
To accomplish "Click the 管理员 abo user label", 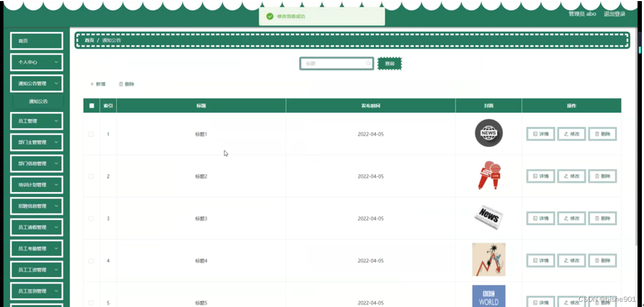I will [x=582, y=14].
